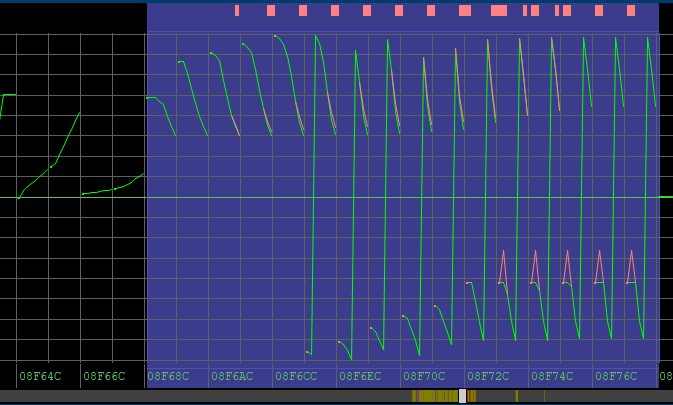673x405 pixels.
Task: Click the widest pink marker in top strip
Action: point(499,11)
